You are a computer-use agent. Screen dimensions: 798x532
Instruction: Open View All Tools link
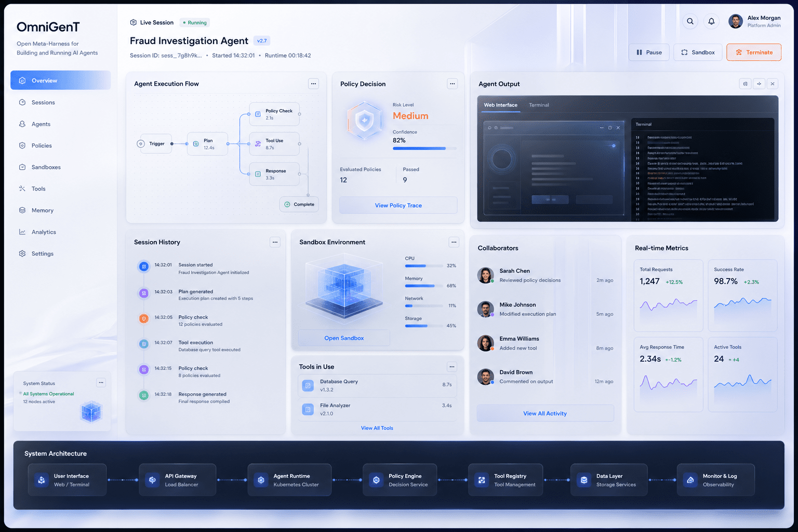(377, 428)
